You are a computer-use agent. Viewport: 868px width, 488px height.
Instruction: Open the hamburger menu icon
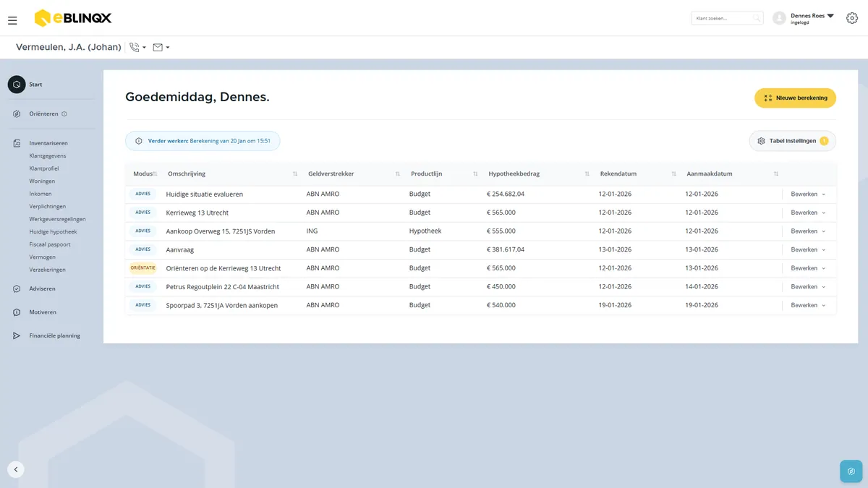(12, 20)
